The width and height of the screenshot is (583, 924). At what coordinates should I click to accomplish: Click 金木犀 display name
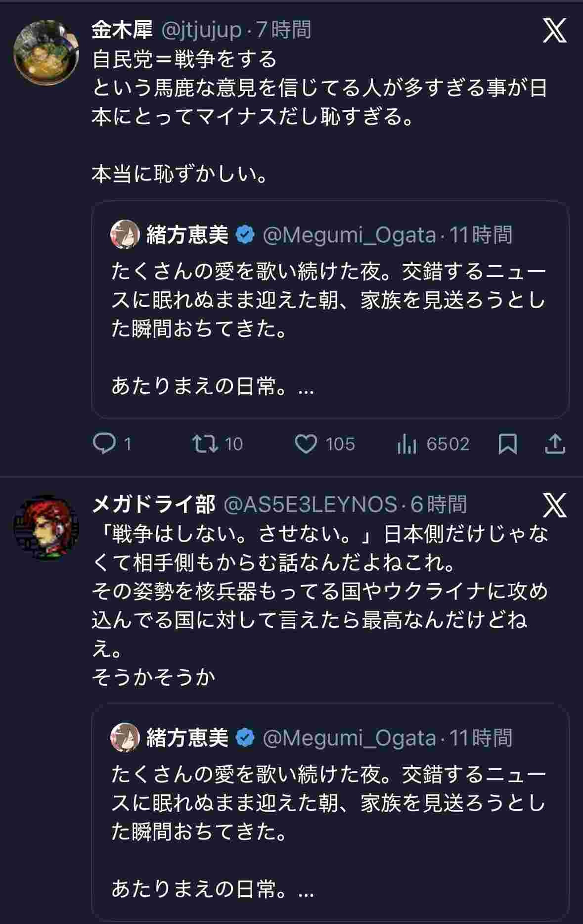tap(122, 30)
